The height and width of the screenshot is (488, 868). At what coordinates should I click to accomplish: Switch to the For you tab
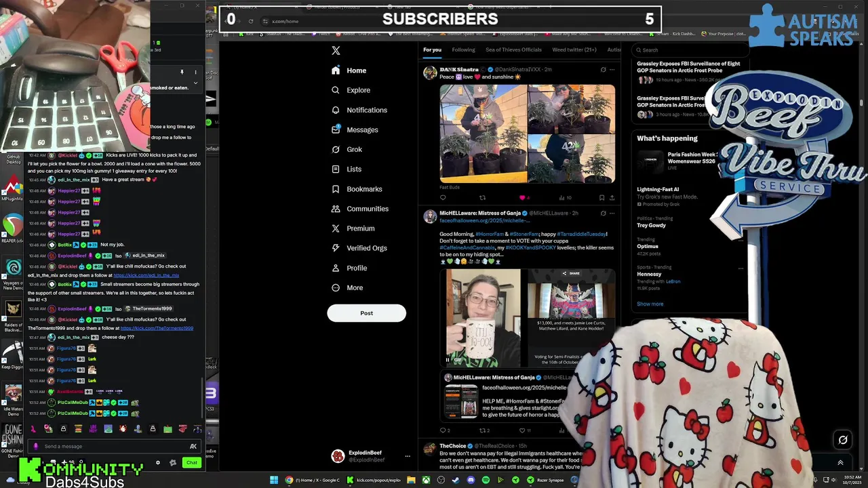point(432,49)
